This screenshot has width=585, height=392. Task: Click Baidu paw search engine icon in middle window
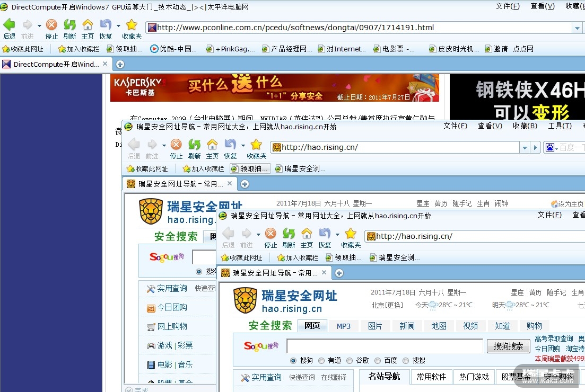[550, 148]
